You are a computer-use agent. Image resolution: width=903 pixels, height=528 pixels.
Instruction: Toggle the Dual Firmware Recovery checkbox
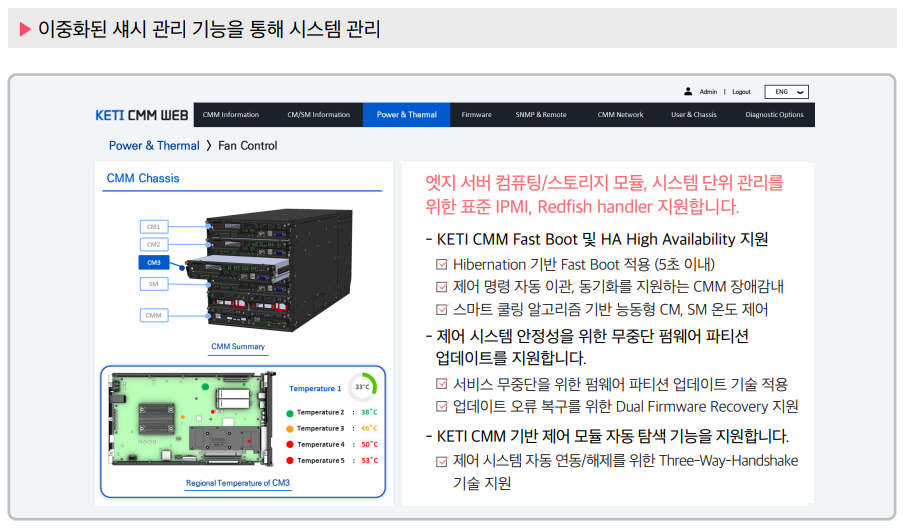442,407
